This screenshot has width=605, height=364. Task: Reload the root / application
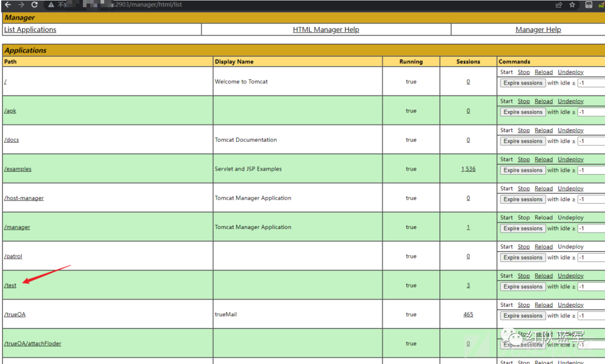543,72
